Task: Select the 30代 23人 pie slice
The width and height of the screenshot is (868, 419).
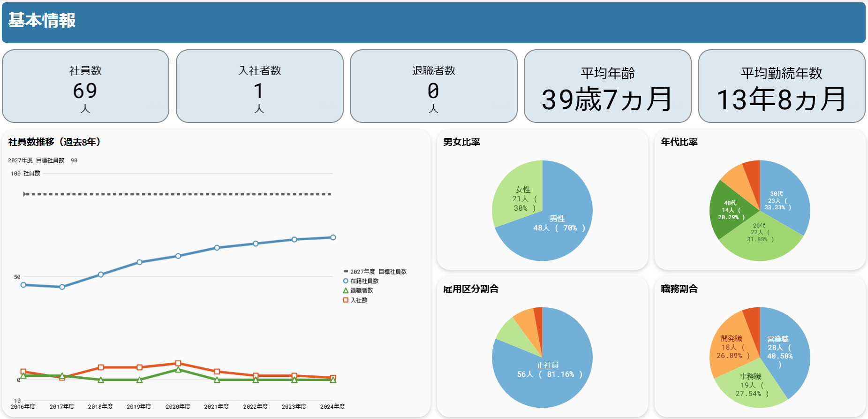Action: tap(781, 197)
